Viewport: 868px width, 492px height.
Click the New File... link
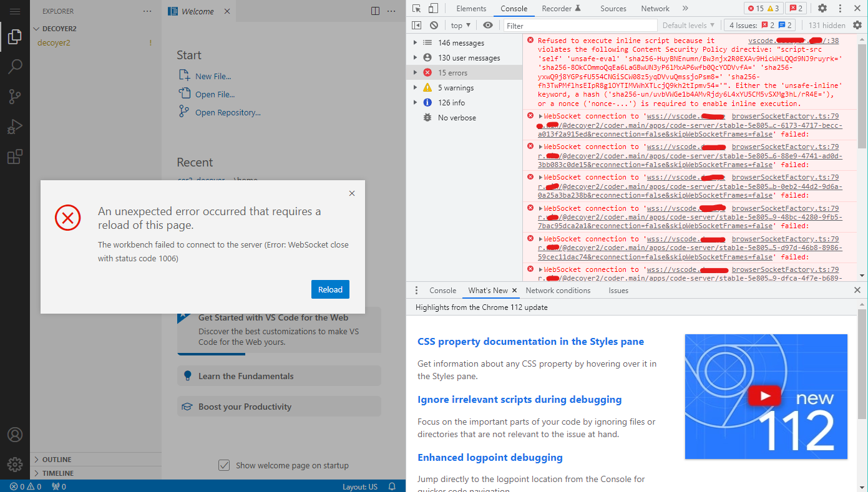pos(213,76)
